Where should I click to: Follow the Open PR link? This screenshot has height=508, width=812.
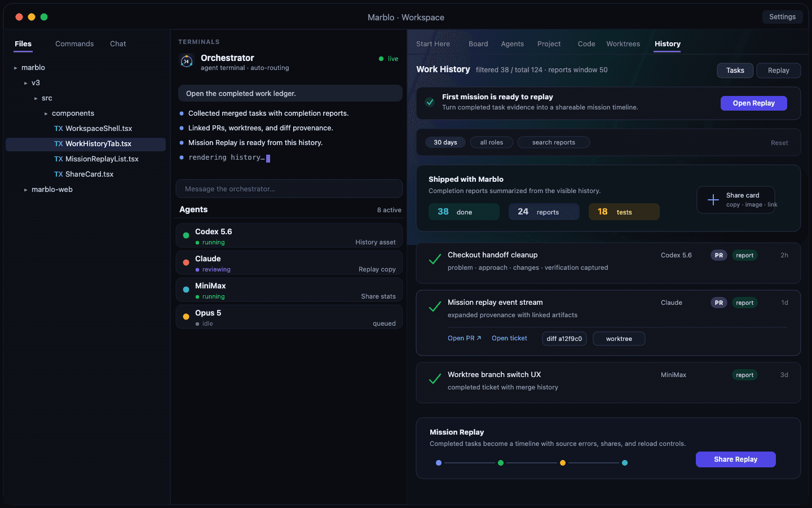(465, 338)
